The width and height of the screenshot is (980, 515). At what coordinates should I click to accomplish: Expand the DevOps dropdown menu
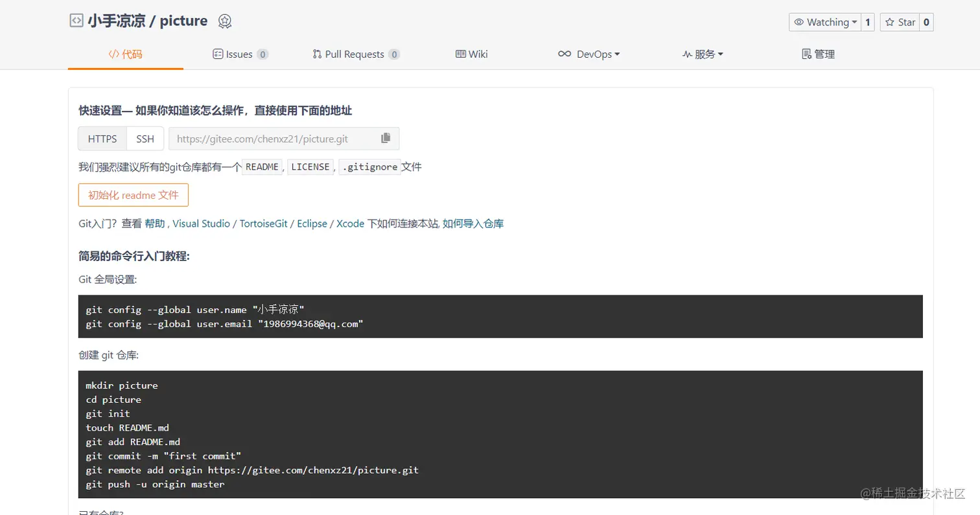point(589,54)
